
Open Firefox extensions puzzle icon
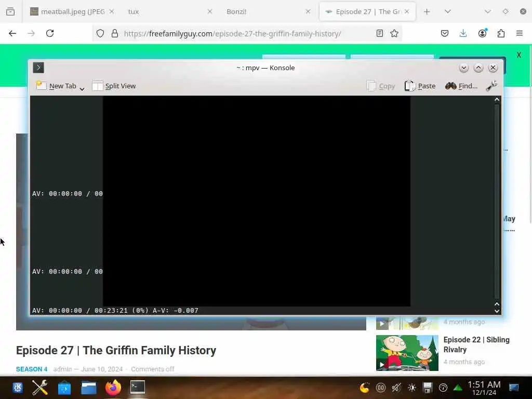[x=501, y=33]
